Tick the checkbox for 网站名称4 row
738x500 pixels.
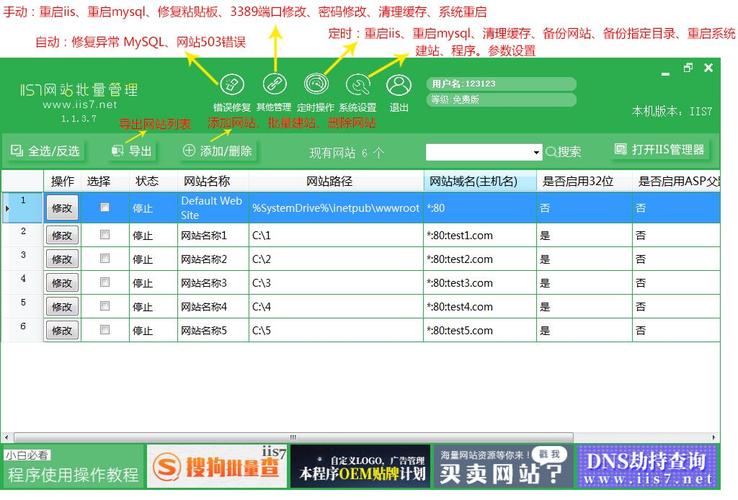click(x=104, y=306)
